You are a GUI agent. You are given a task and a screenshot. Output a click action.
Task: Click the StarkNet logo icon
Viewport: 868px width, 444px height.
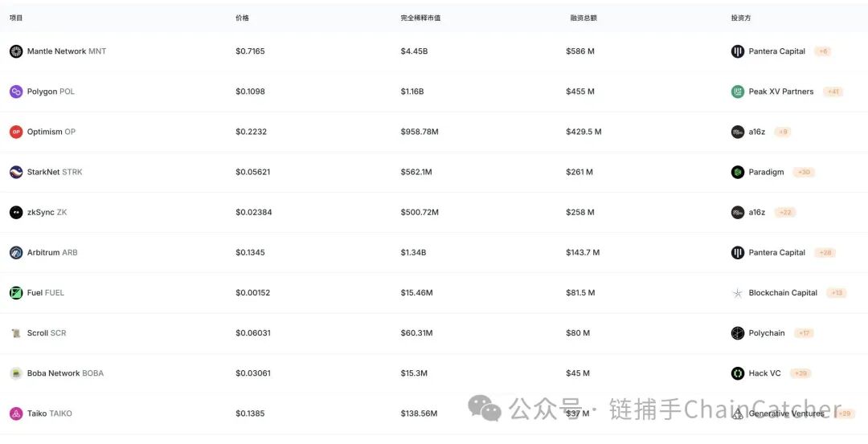tap(16, 172)
